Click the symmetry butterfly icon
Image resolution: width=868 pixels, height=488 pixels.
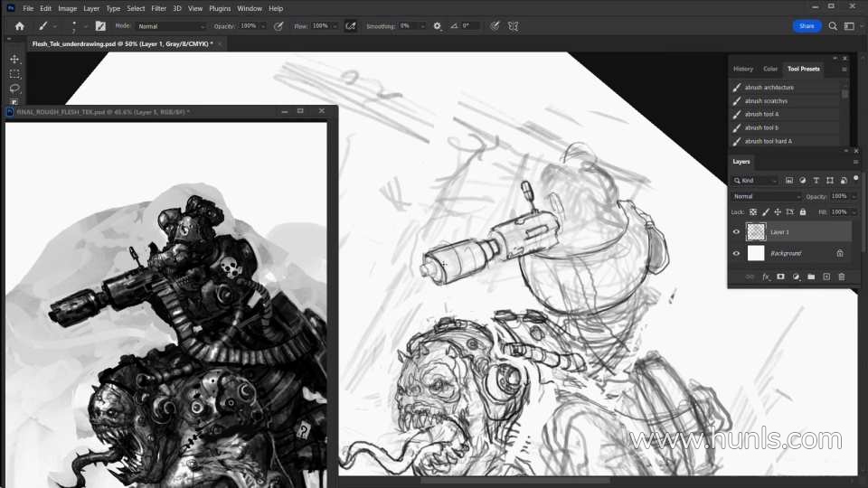click(x=514, y=26)
